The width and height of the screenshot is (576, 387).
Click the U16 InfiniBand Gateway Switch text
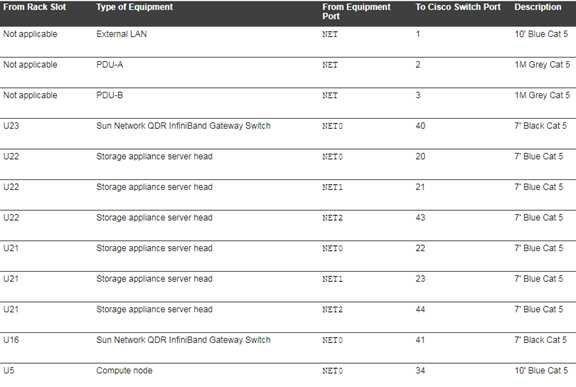[x=183, y=340]
